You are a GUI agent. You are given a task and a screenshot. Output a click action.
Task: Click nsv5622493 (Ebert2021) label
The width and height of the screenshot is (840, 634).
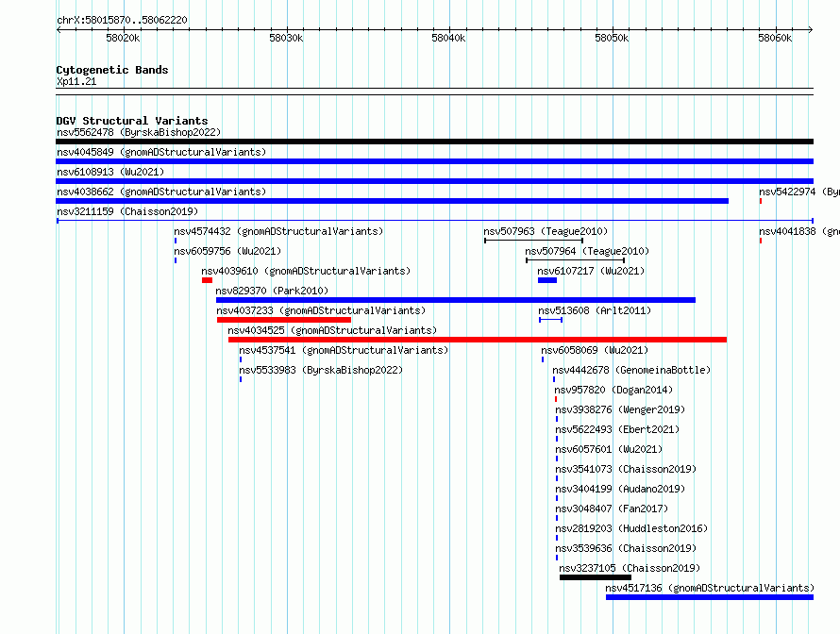click(617, 429)
